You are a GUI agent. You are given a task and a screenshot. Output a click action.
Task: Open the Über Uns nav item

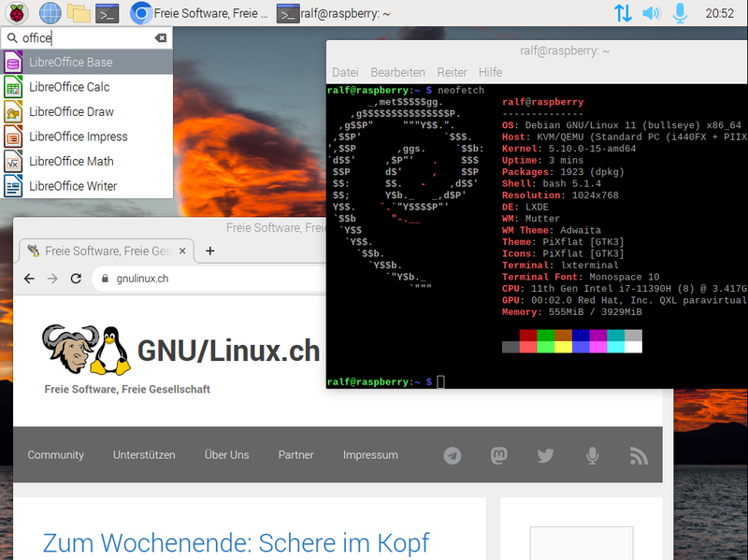pos(226,455)
